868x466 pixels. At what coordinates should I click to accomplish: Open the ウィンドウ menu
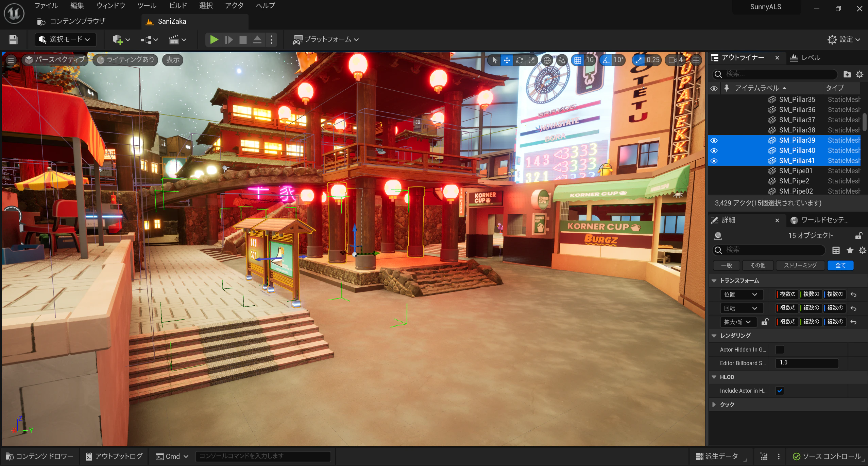coord(110,6)
